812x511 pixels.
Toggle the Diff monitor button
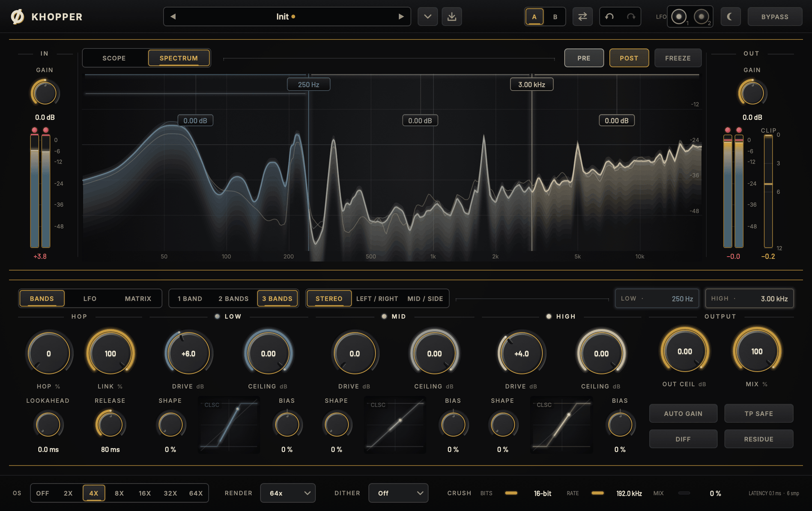(683, 439)
